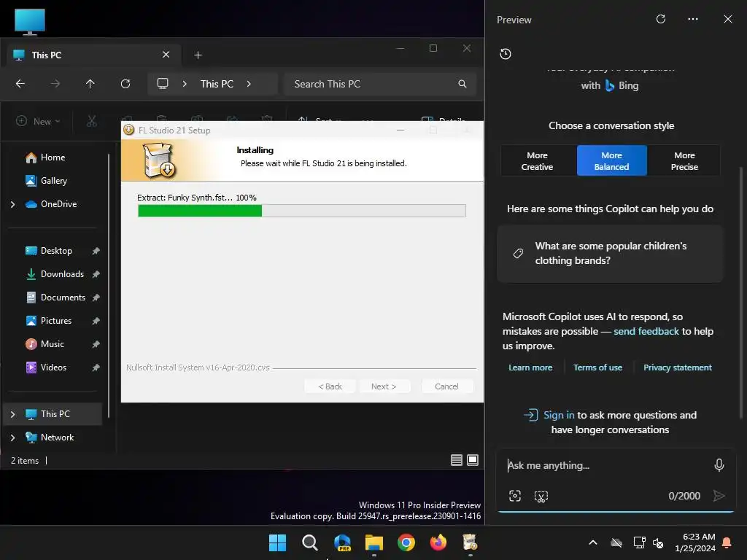Viewport: 747px width, 560px height.
Task: Click the send message arrow icon
Action: click(x=719, y=496)
